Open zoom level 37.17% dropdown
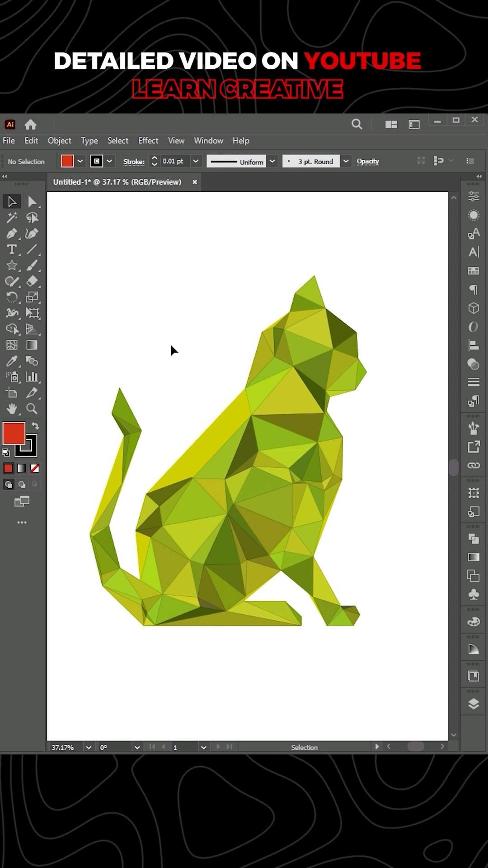 click(89, 747)
